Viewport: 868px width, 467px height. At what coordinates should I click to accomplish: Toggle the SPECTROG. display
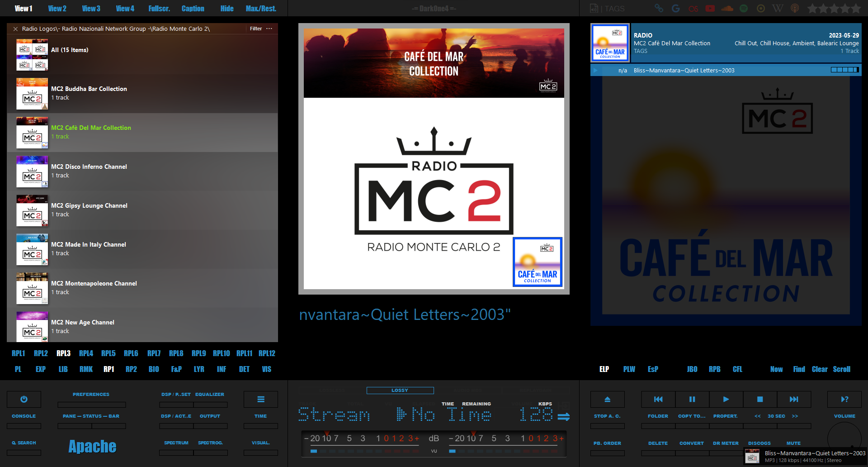pos(210,443)
